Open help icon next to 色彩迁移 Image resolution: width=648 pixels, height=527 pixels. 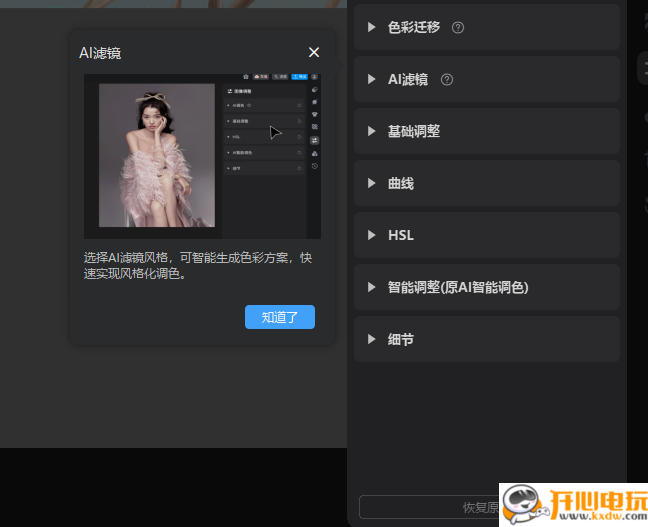point(457,28)
